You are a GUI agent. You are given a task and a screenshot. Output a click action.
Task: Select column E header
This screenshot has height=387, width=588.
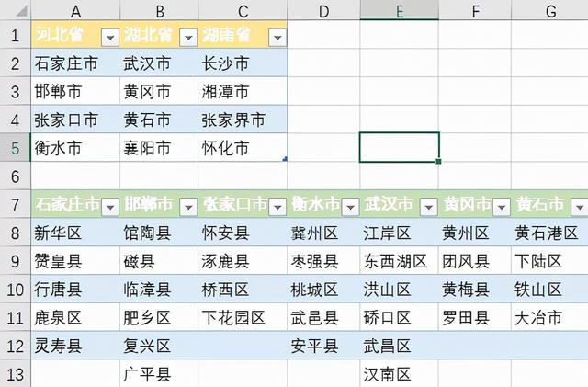tap(399, 11)
